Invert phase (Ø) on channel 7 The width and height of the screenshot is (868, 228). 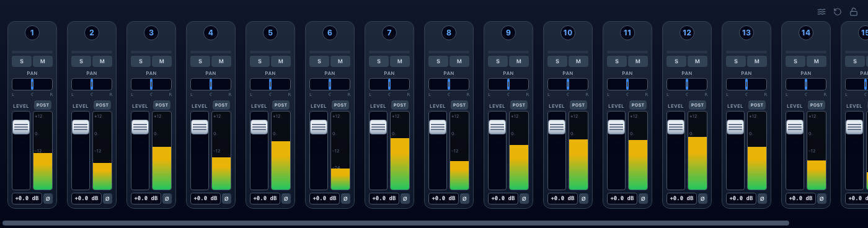(405, 199)
